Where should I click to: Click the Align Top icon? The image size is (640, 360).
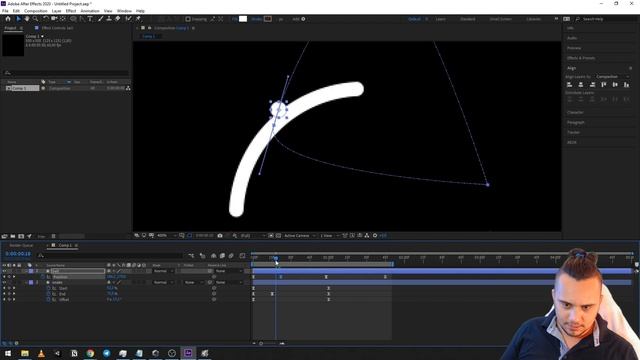click(604, 84)
